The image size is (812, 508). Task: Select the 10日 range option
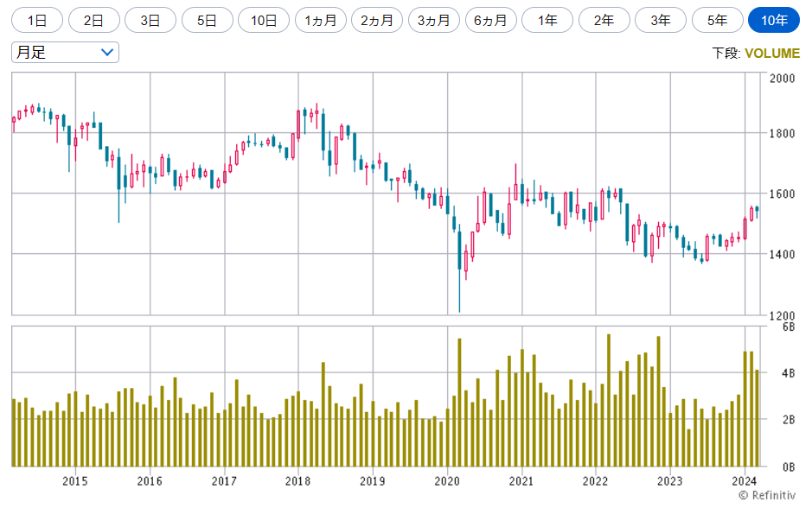click(x=264, y=20)
